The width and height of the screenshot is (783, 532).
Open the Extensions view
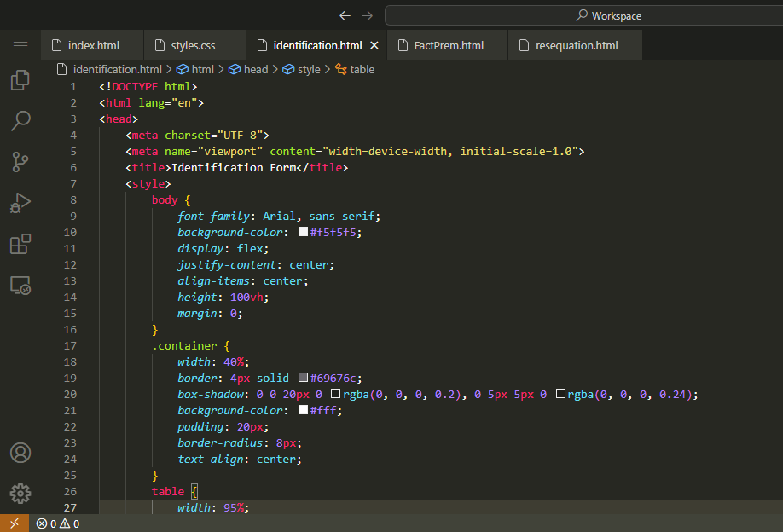point(20,245)
